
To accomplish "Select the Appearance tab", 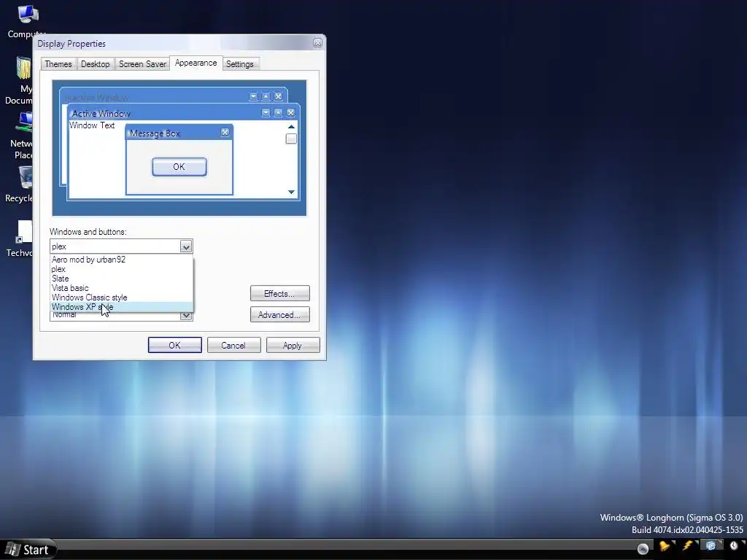I will coord(196,63).
